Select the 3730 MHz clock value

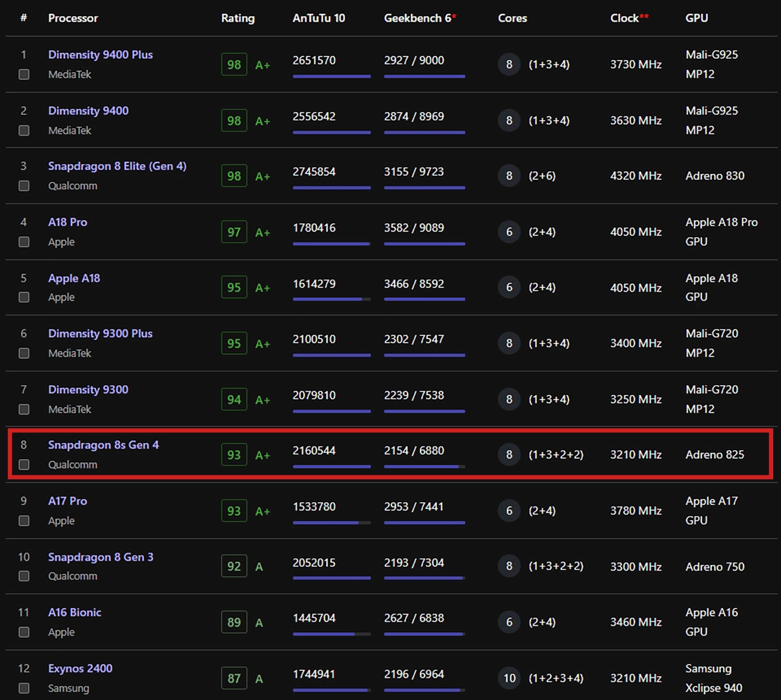pyautogui.click(x=636, y=65)
